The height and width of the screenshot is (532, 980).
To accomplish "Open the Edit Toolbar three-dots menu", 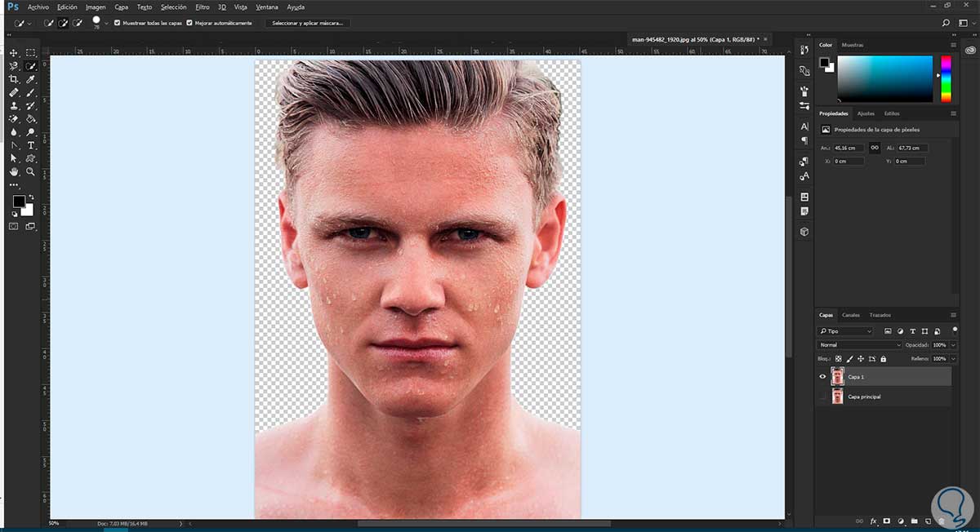I will tap(13, 185).
